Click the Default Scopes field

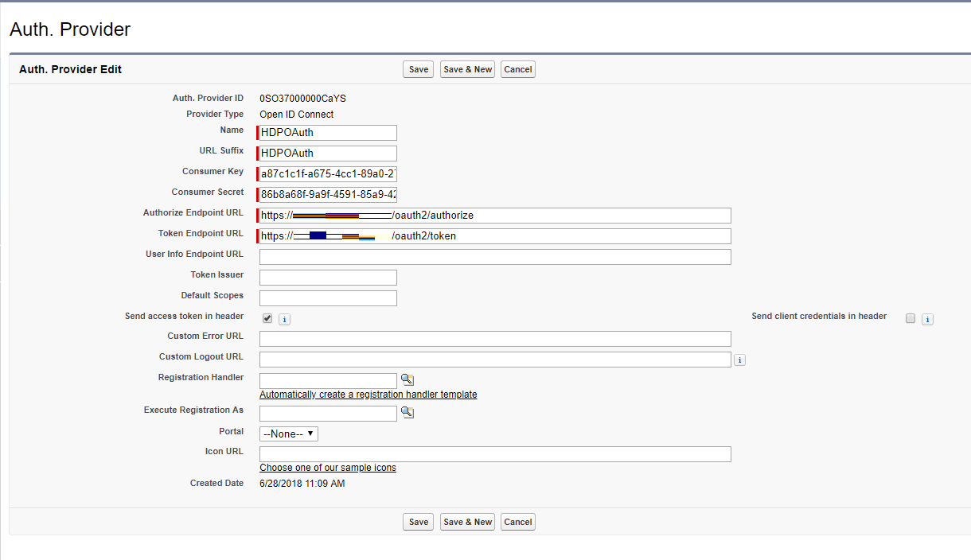(x=327, y=297)
